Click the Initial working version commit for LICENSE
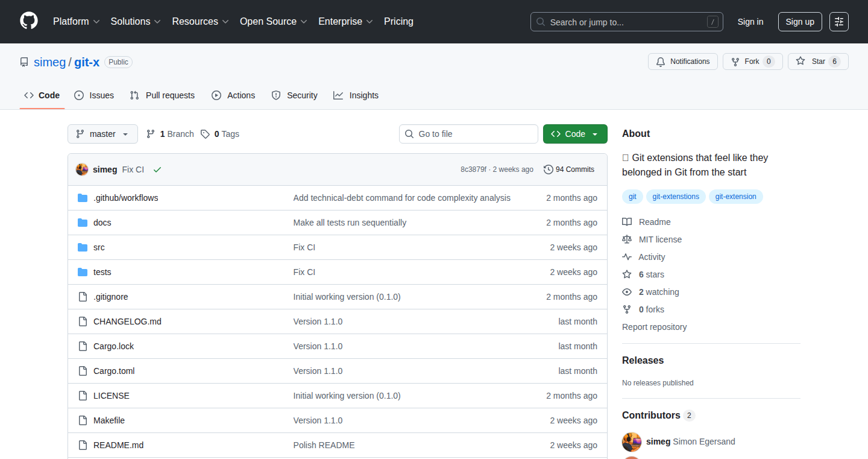Image resolution: width=868 pixels, height=459 pixels. [347, 396]
